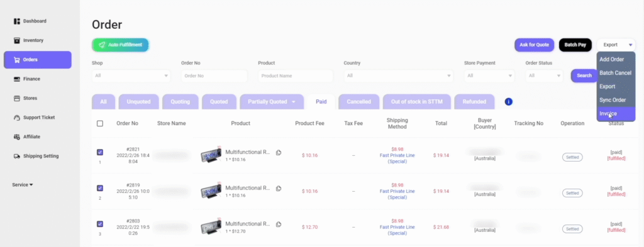This screenshot has height=247, width=644.
Task: Open the Stores shop icon
Action: 17,98
